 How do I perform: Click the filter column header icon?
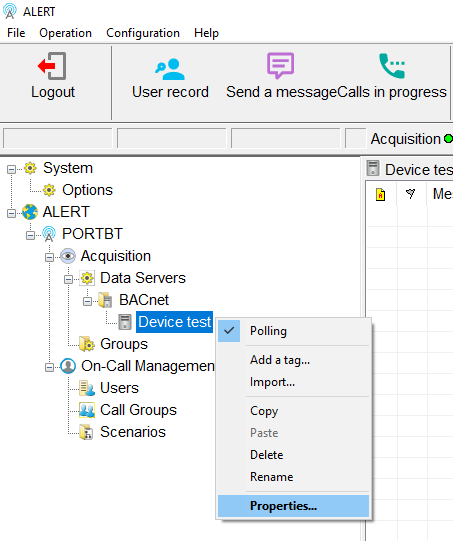tap(411, 194)
